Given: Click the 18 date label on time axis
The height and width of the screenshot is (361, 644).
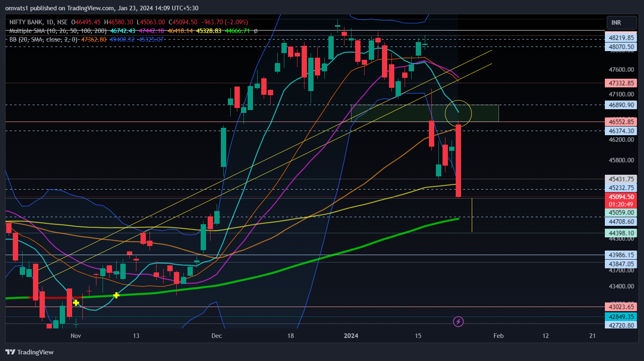Looking at the screenshot, I should [290, 335].
